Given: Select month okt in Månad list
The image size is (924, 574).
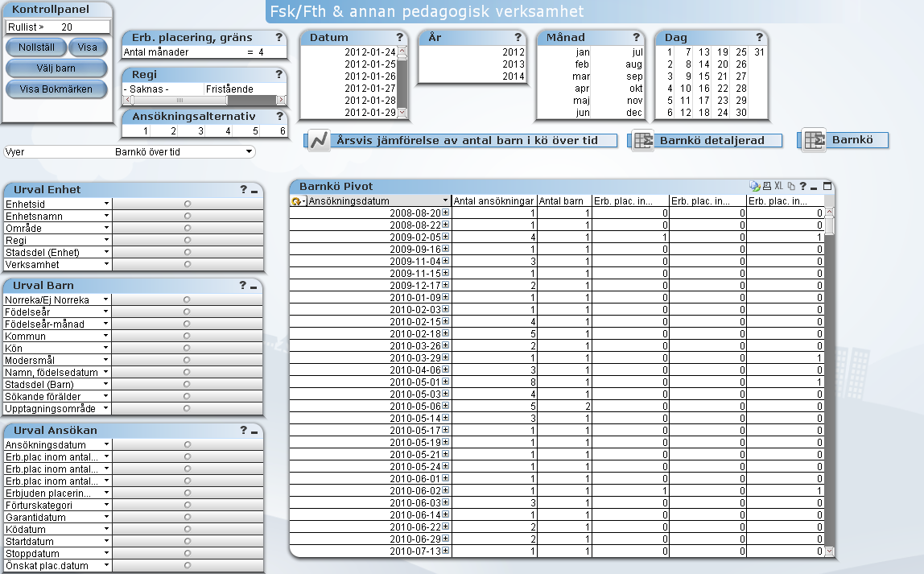Looking at the screenshot, I should [617, 89].
